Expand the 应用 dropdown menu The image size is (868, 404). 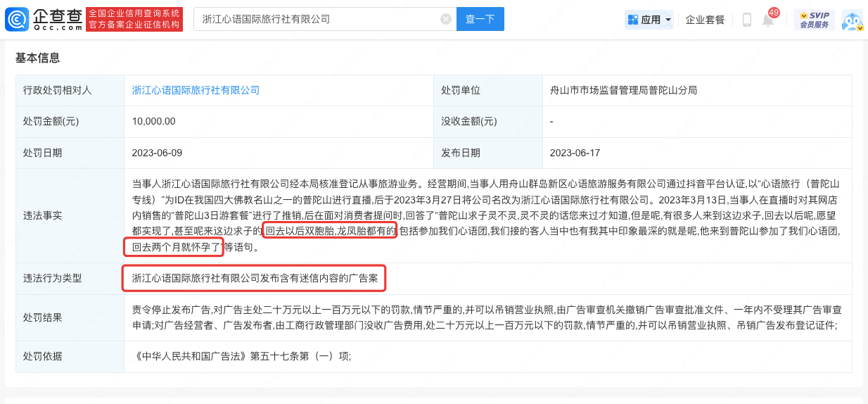[x=649, y=20]
